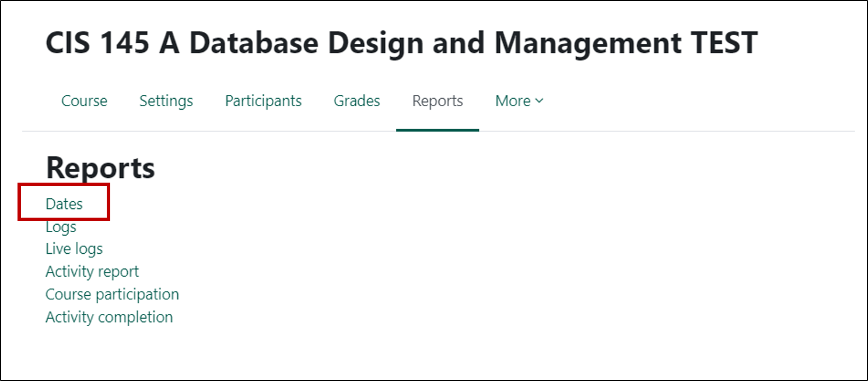Viewport: 868px width, 381px height.
Task: Click the CIS 145 A course title
Action: 401,41
